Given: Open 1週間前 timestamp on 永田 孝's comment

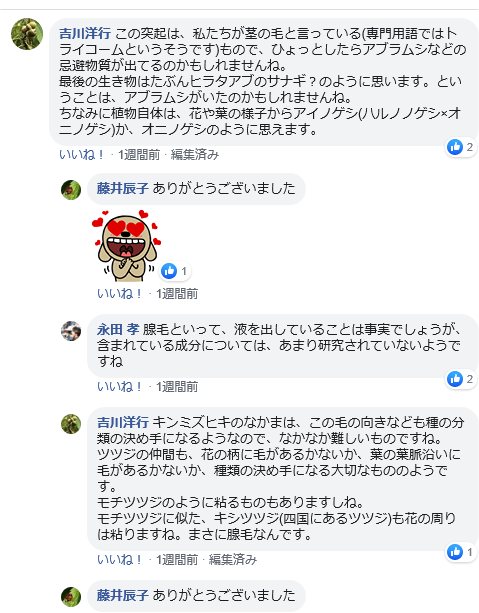Looking at the screenshot, I should pyautogui.click(x=177, y=387).
